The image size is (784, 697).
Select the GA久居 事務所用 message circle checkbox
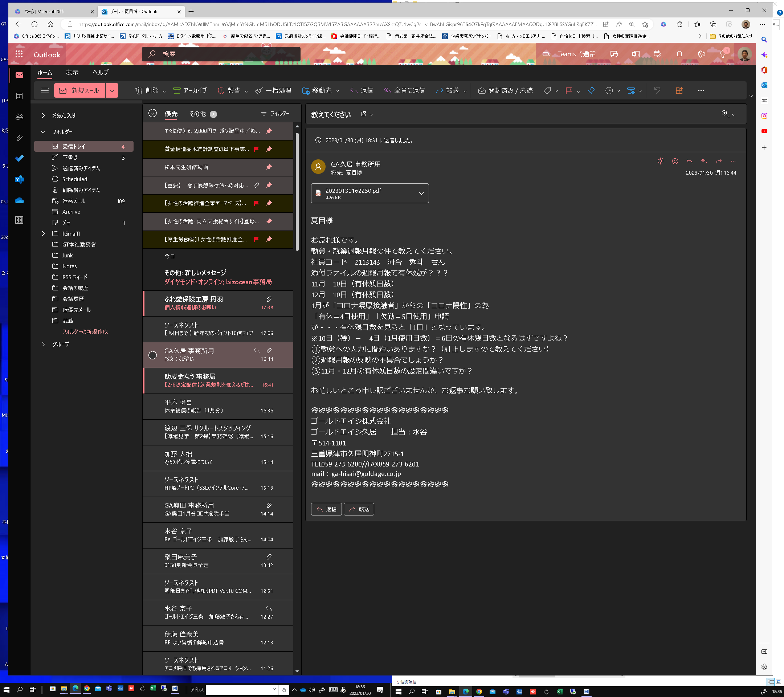[153, 355]
